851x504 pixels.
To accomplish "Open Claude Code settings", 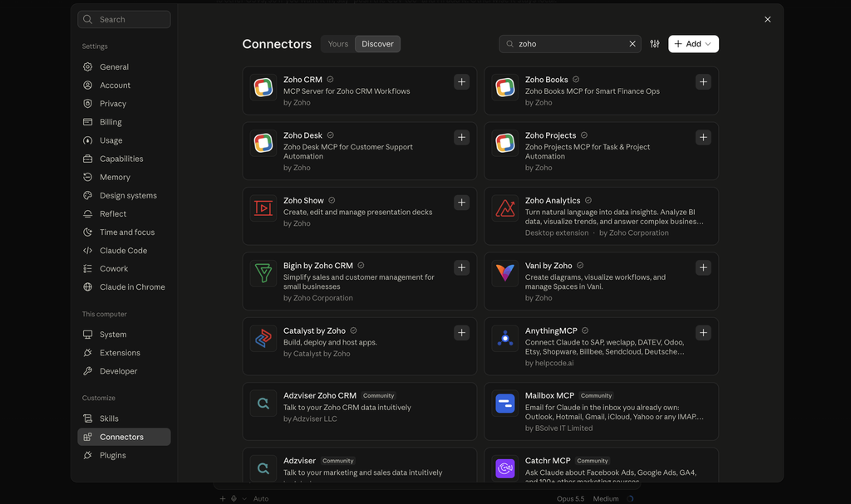I will point(124,251).
